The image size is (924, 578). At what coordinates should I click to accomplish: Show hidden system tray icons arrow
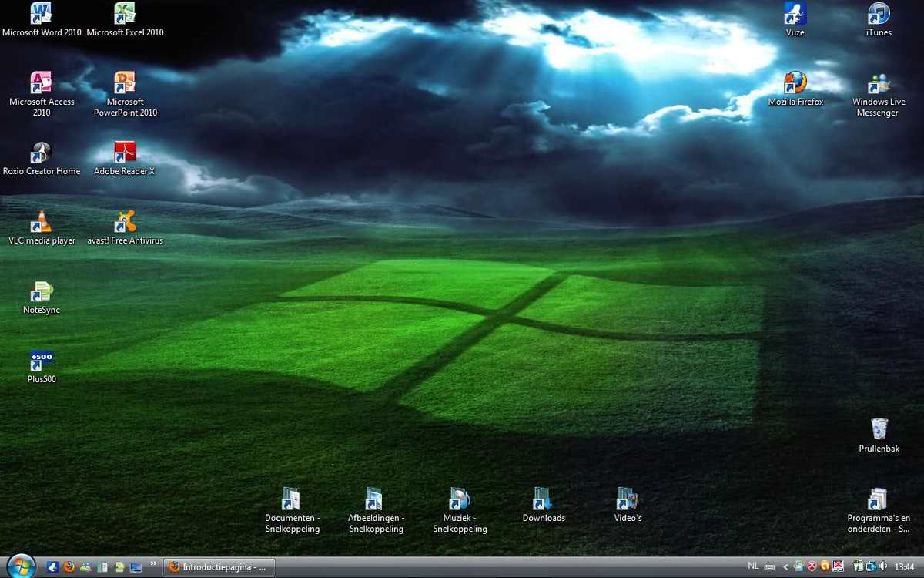tap(785, 567)
